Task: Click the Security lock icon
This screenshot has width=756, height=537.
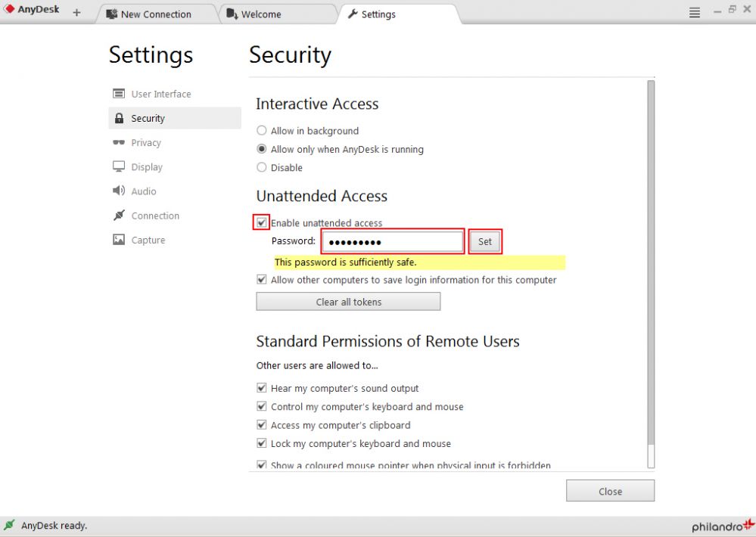Action: tap(119, 118)
